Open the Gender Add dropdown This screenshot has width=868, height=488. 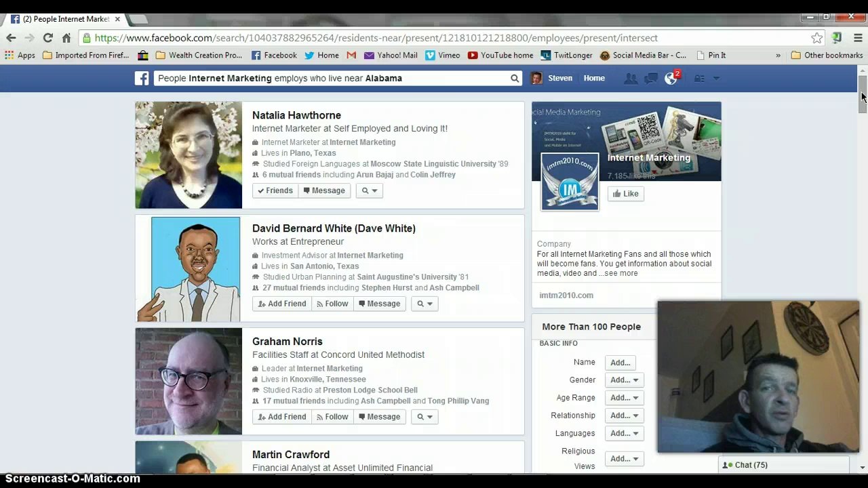coord(624,380)
